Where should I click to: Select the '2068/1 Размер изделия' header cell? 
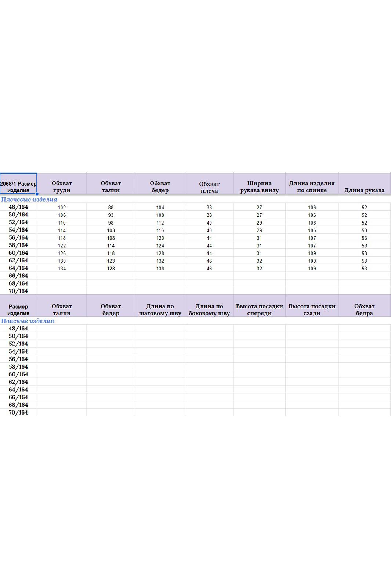pos(18,183)
